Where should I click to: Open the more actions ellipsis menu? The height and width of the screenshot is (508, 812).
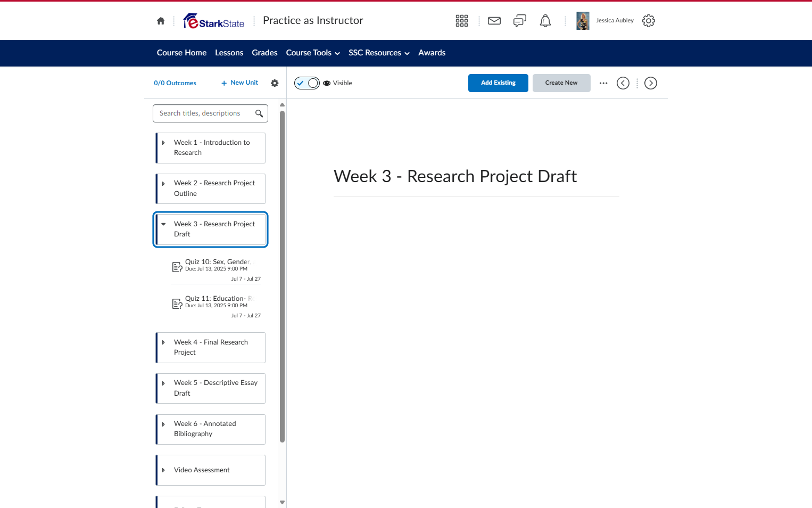coord(603,83)
